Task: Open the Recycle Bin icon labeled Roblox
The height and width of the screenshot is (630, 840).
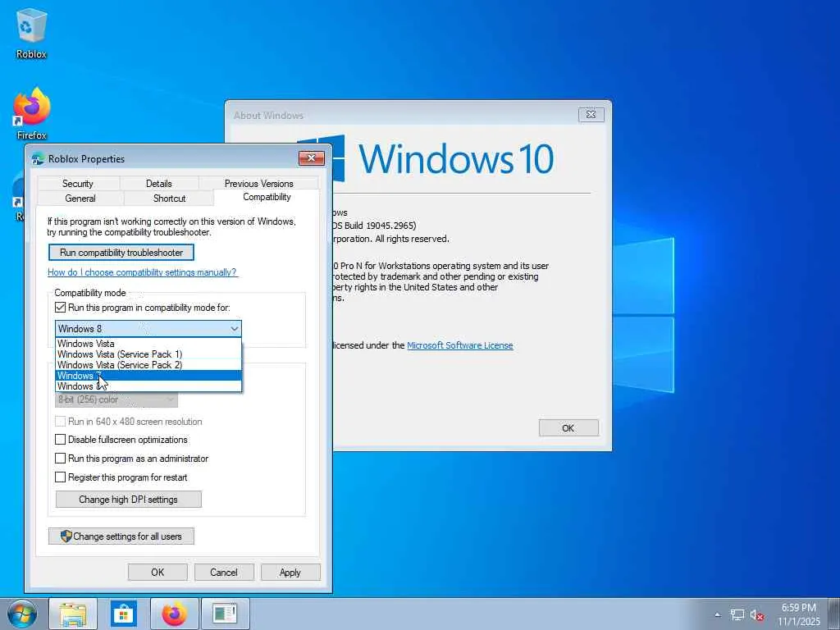Action: (32, 33)
